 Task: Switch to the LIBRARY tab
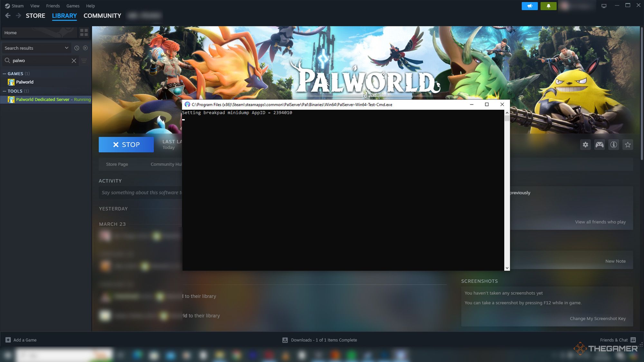click(x=64, y=16)
